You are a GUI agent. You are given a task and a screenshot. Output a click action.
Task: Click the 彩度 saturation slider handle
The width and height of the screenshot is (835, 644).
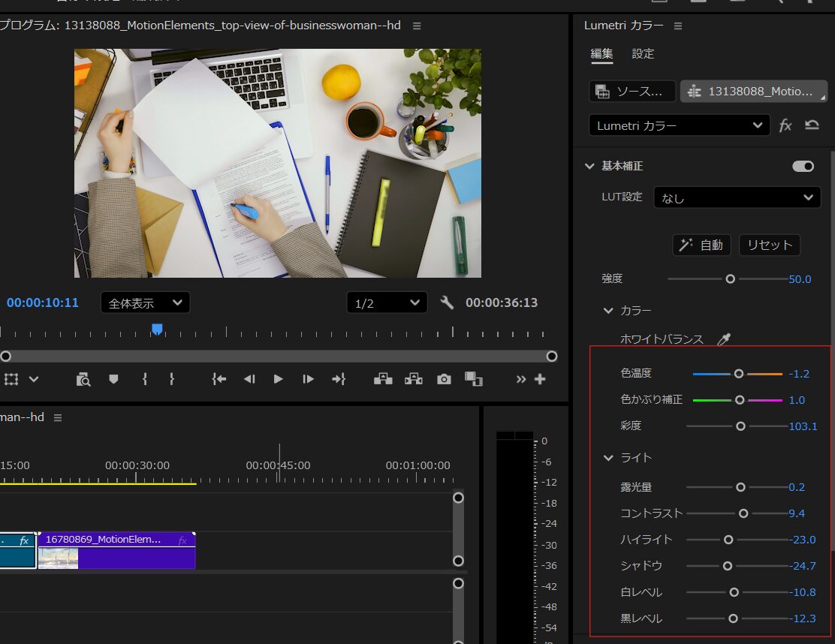pos(740,426)
